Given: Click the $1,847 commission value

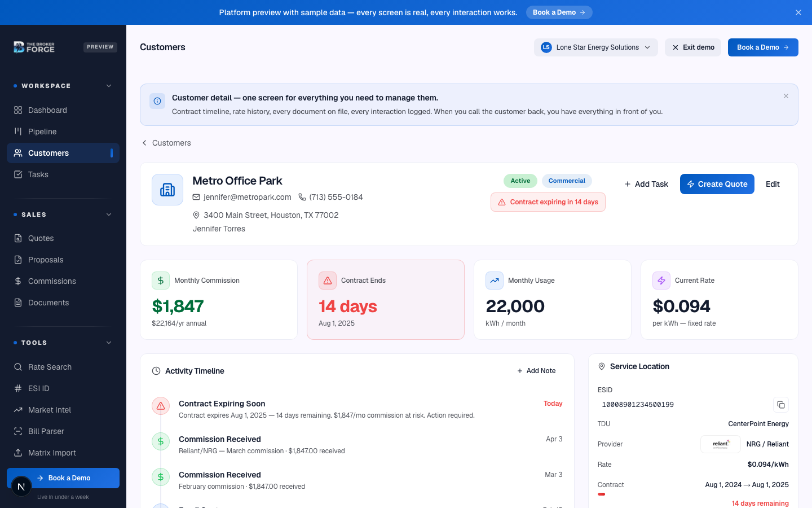Looking at the screenshot, I should [178, 306].
